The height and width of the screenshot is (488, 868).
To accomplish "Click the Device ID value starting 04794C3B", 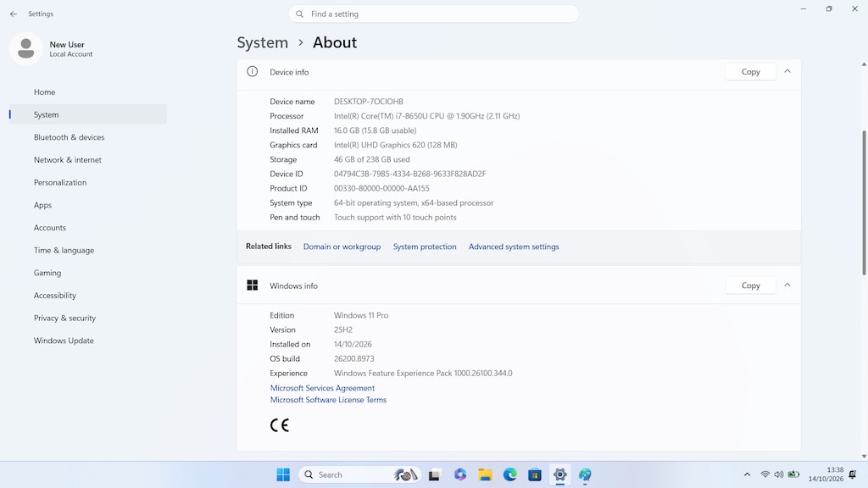I will point(409,174).
